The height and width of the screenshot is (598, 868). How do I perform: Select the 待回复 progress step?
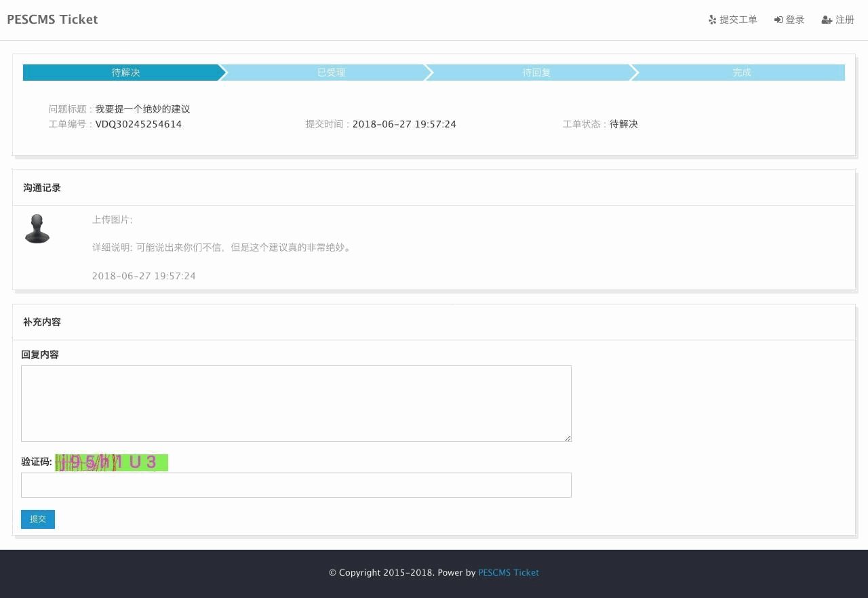(536, 73)
